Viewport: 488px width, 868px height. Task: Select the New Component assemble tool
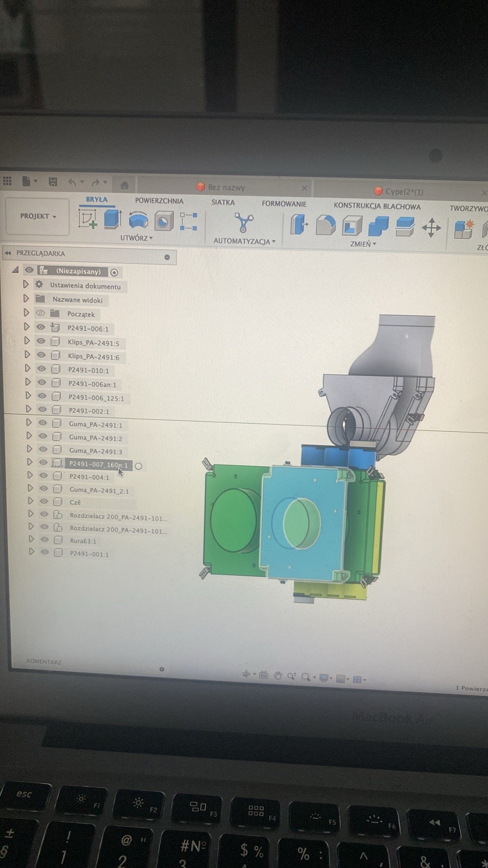[464, 229]
